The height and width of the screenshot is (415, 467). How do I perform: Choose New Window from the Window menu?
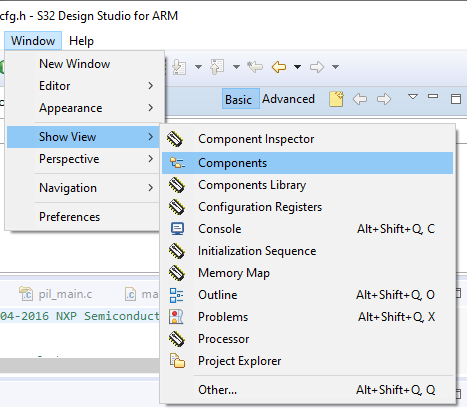coord(85,64)
